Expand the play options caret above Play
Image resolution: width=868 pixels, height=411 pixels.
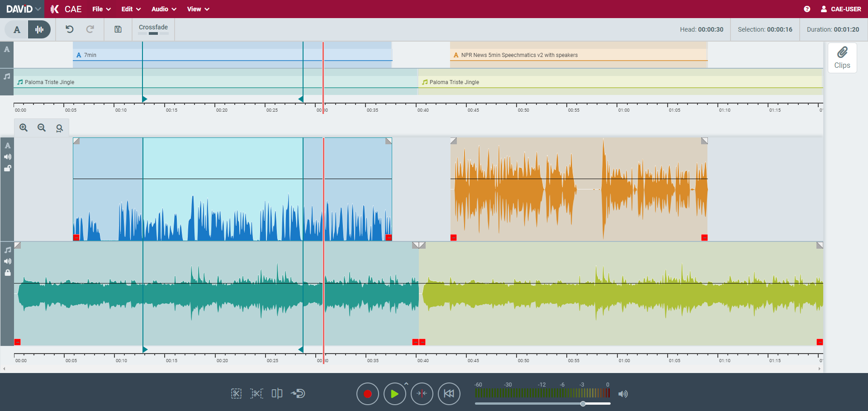click(406, 383)
